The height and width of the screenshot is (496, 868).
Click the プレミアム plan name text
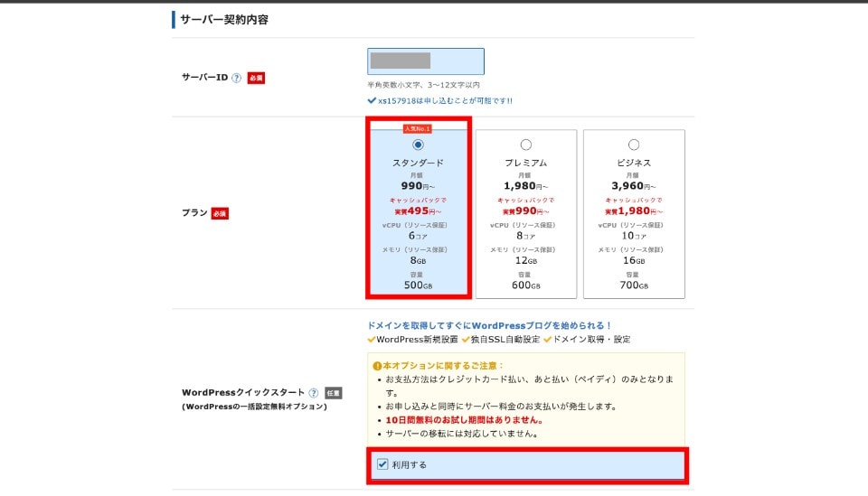pyautogui.click(x=526, y=164)
